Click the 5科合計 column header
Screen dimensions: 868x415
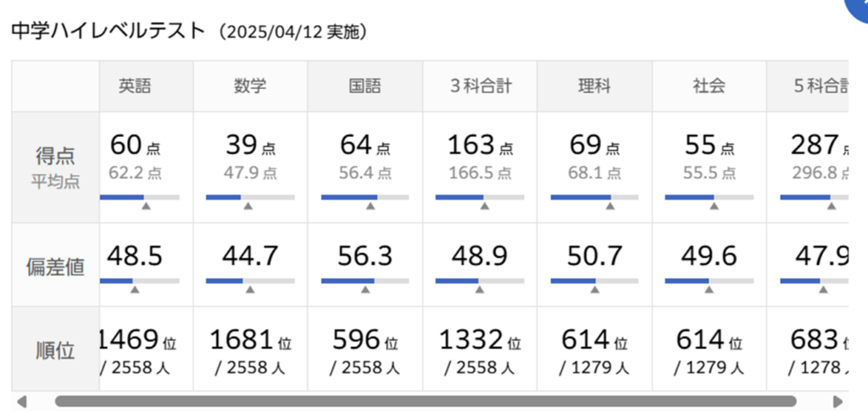point(818,86)
